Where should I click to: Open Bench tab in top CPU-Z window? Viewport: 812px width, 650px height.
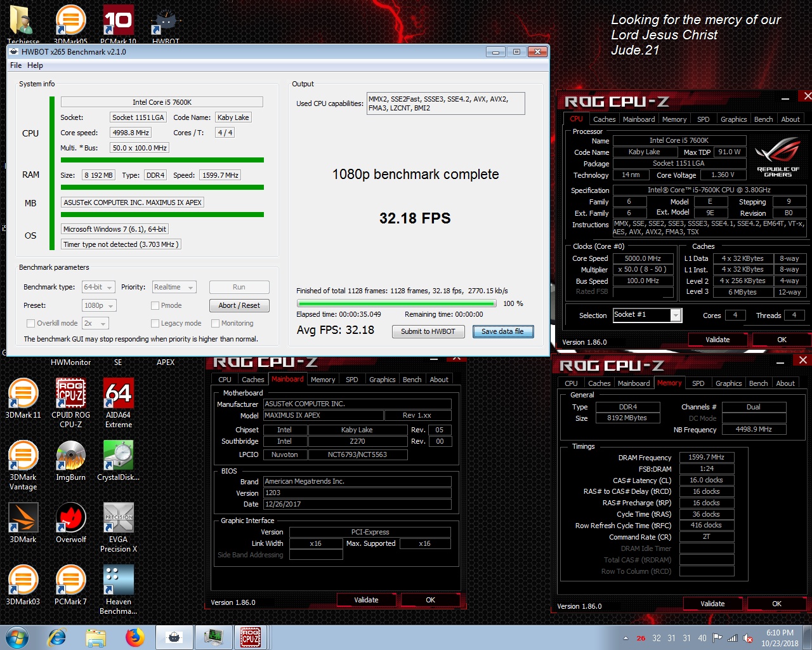[x=763, y=119]
